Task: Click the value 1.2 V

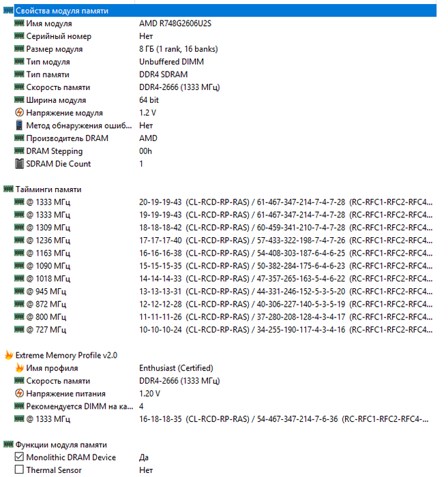Action: (x=147, y=113)
